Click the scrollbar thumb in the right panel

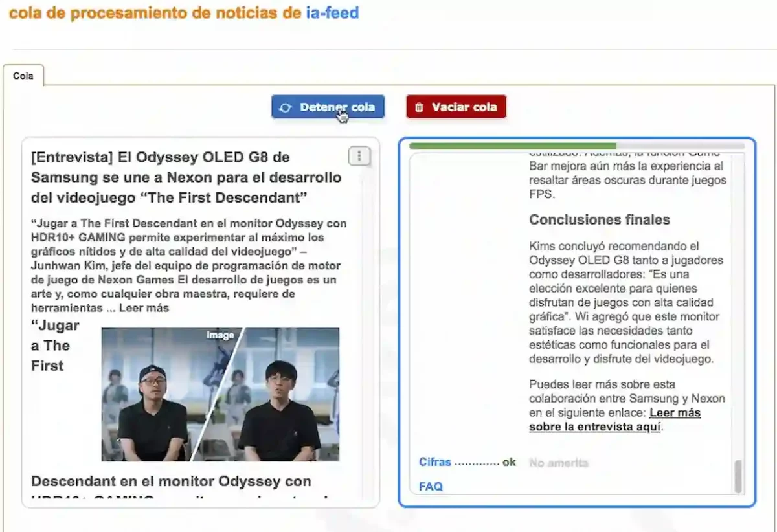[738, 477]
